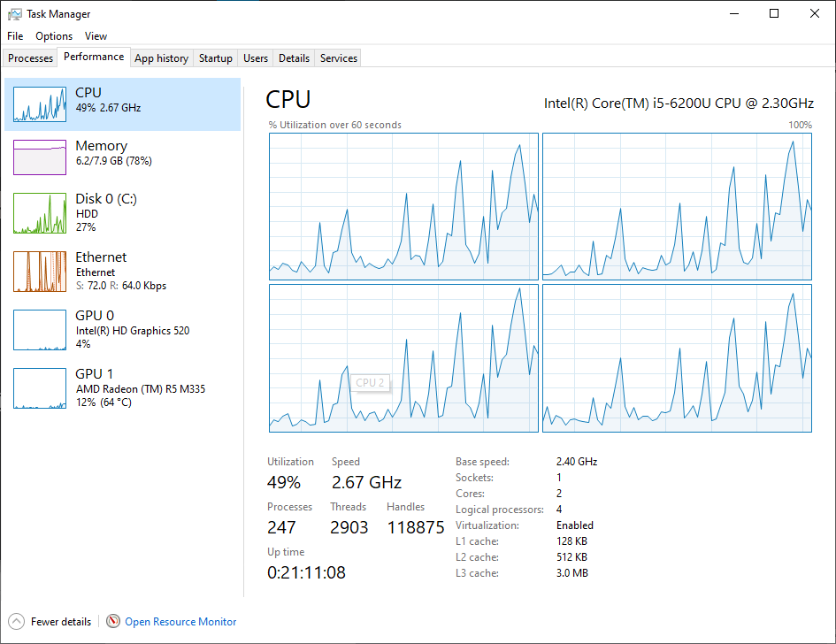Viewport: 836px width, 644px height.
Task: Click the Task Manager title bar icon
Action: 15,14
